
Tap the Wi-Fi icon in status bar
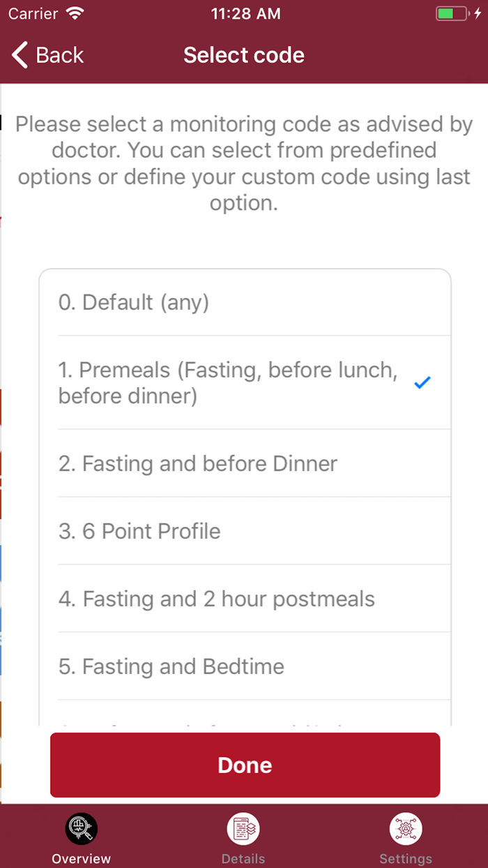[74, 13]
